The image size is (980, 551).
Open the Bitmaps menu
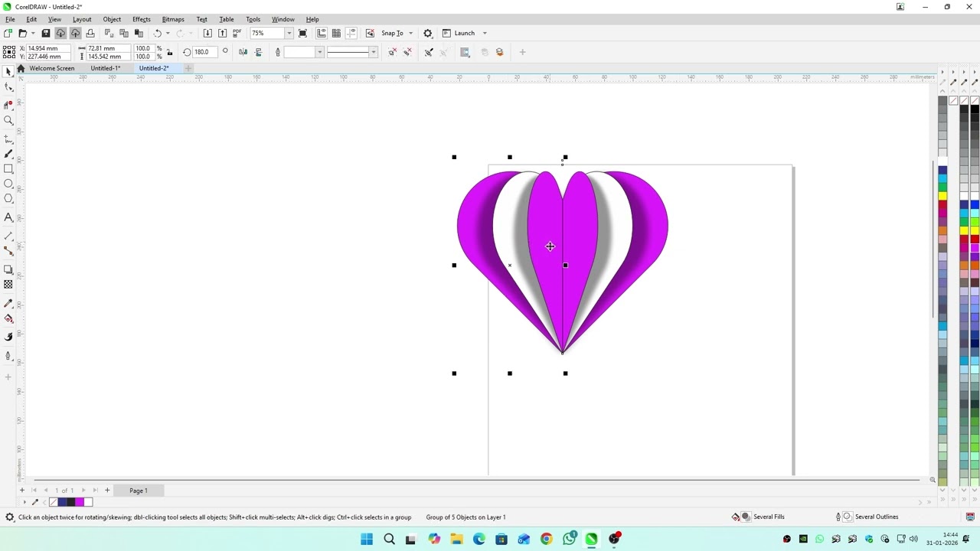tap(173, 19)
